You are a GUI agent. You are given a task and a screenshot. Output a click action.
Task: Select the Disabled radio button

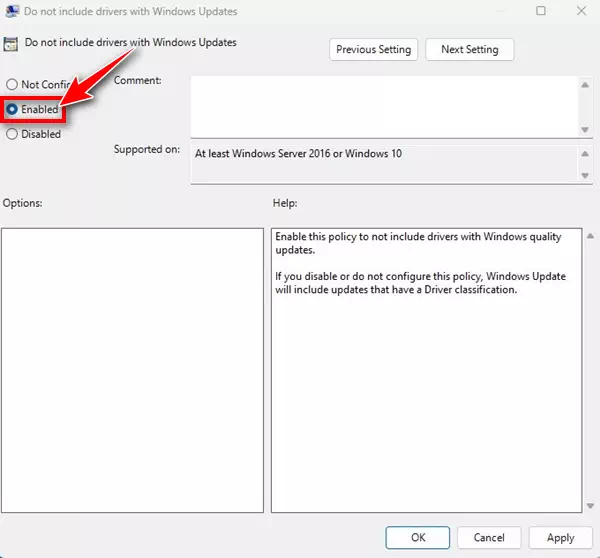(x=12, y=134)
